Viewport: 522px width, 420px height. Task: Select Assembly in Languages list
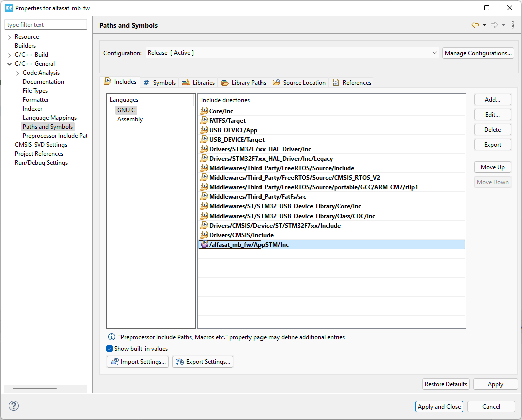click(130, 119)
